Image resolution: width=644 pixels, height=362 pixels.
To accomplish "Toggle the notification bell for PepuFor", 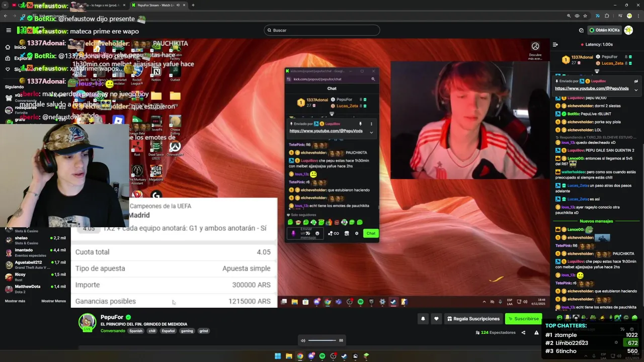I will pos(423,319).
